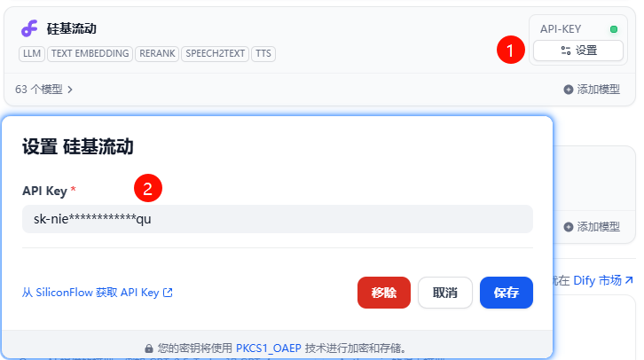This screenshot has height=360, width=644.
Task: Click the TTS tag
Action: coord(263,53)
